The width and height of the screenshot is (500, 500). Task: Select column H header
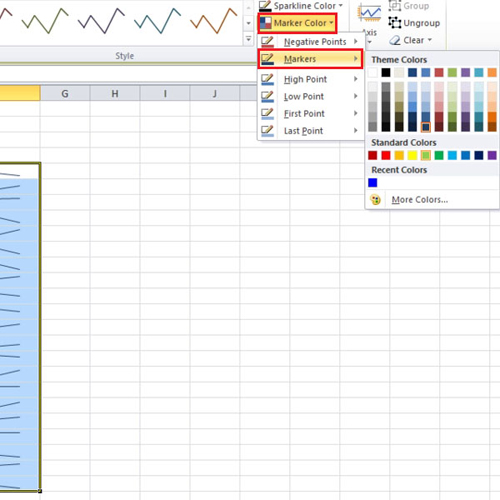tap(115, 94)
